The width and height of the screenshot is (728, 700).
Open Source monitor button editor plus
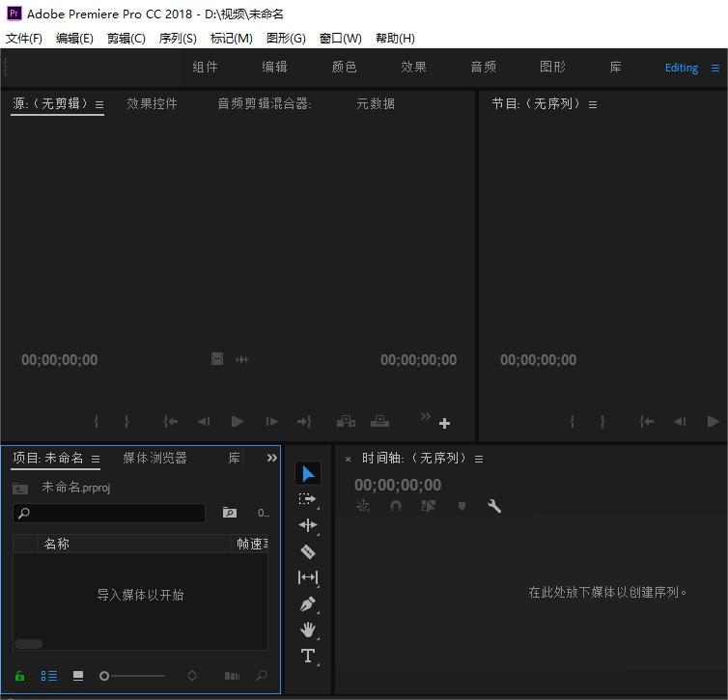[x=444, y=423]
